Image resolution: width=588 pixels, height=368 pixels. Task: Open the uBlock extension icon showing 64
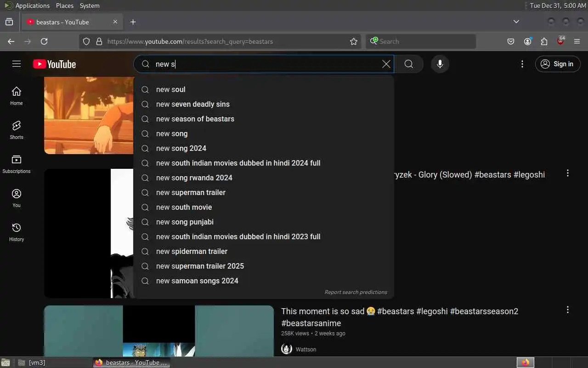tap(560, 41)
